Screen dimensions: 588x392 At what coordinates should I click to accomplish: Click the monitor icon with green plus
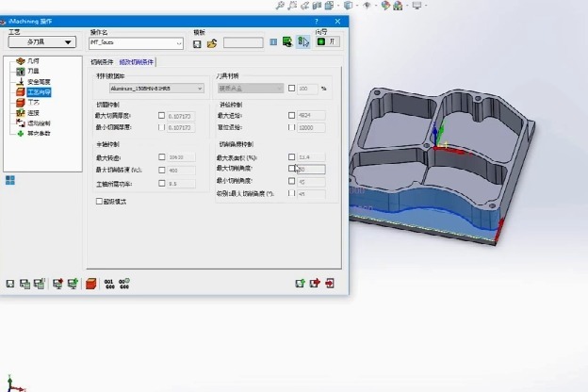tap(73, 284)
